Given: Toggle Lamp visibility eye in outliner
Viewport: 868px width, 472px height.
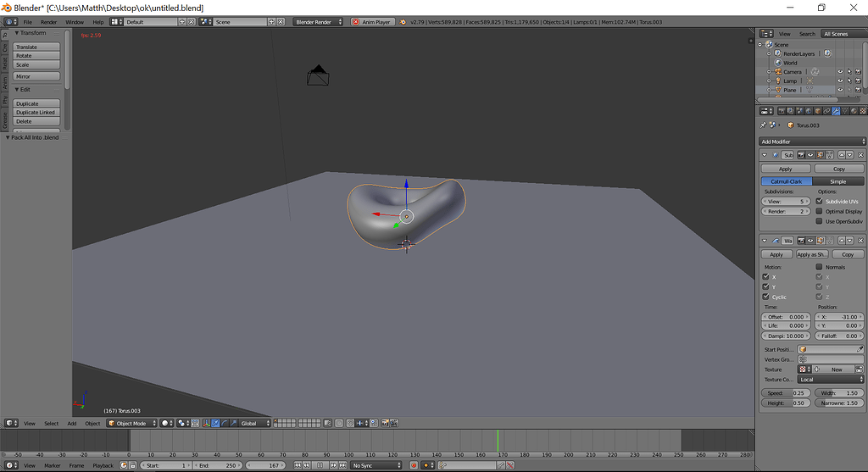Looking at the screenshot, I should 840,81.
